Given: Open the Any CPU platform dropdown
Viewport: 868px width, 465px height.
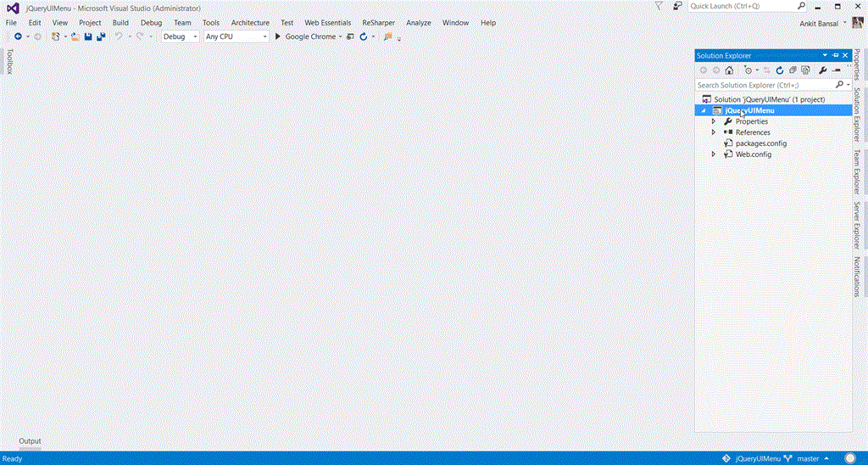Looking at the screenshot, I should coord(236,36).
